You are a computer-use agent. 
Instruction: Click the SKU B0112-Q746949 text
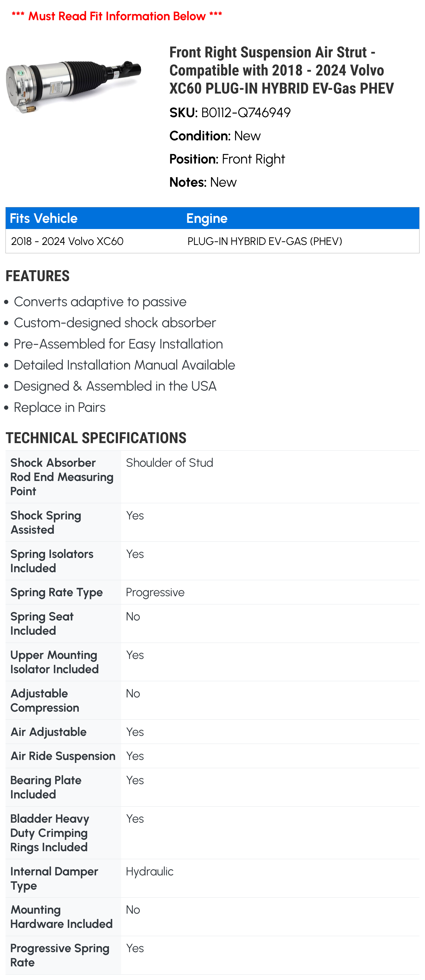[230, 113]
